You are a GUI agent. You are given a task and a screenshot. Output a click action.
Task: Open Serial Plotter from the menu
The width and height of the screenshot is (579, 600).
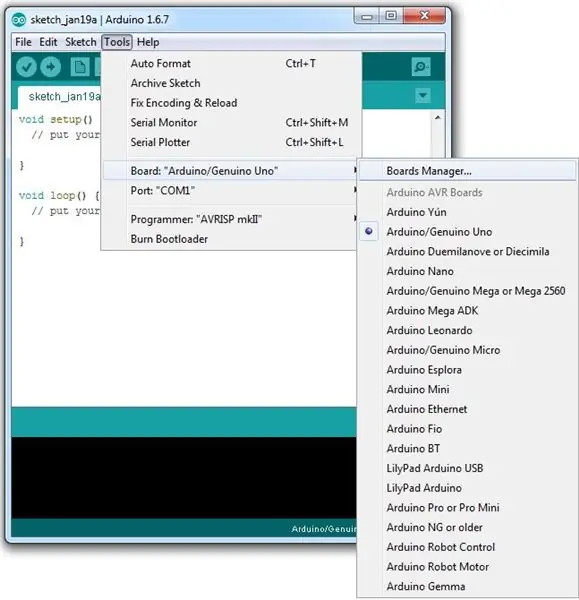(x=230, y=142)
